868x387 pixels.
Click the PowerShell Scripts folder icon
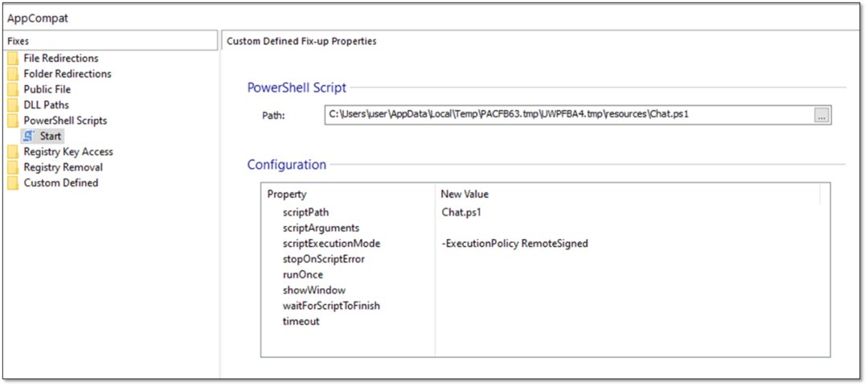coord(13,121)
